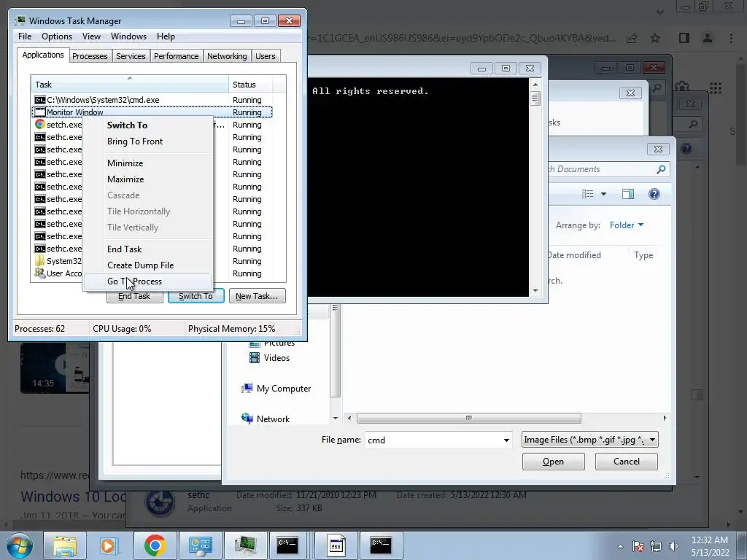Open the Google apps grid icon
Image resolution: width=747 pixels, height=560 pixels.
point(715,87)
